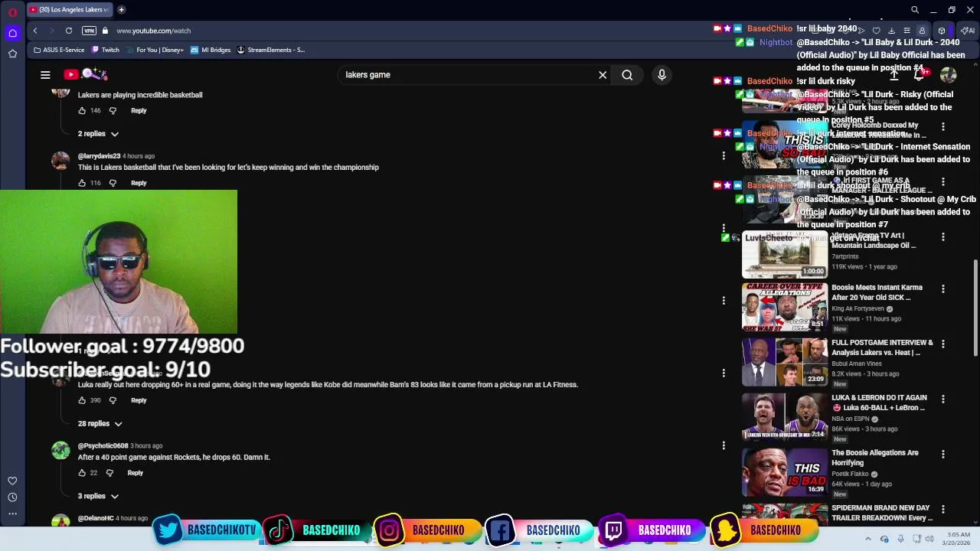This screenshot has height=551, width=980.
Task: Go to YouTube home via logo
Action: [x=86, y=74]
